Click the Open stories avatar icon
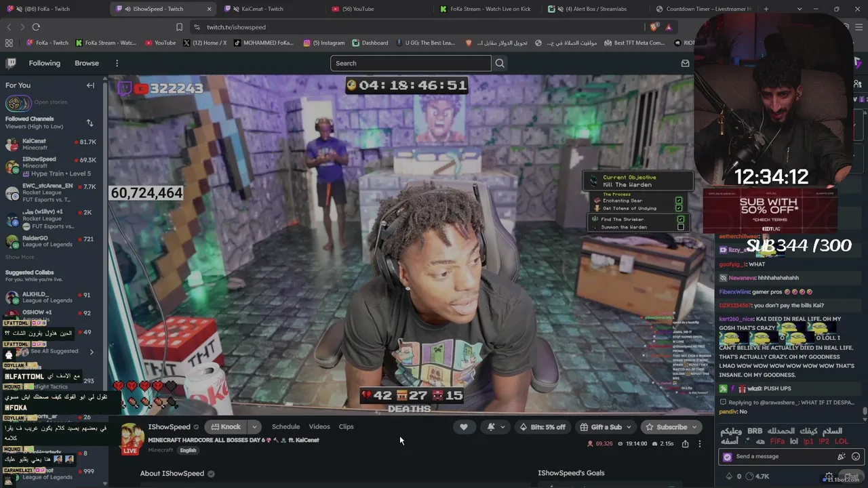The image size is (868, 488). pyautogui.click(x=18, y=104)
